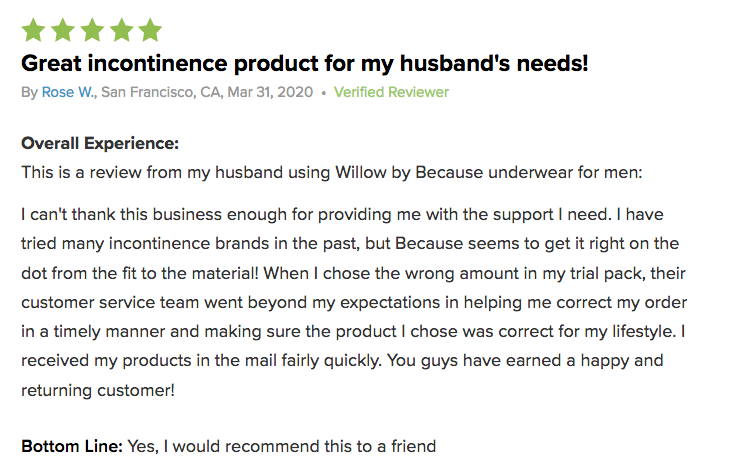
Task: Click the line mentioning customer service team
Action: point(354,303)
